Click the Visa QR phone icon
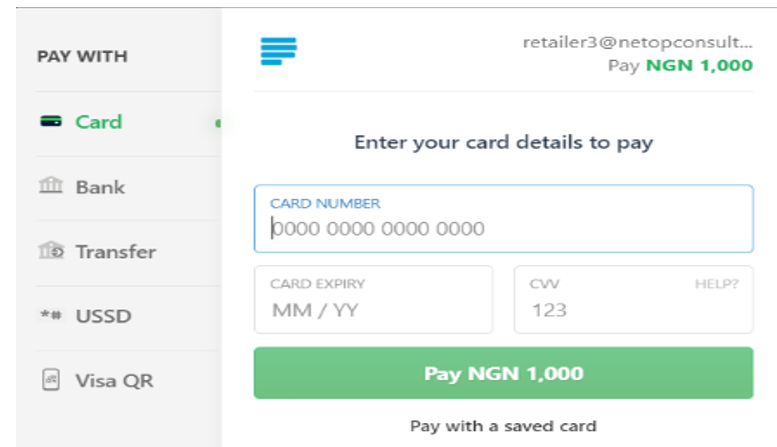This screenshot has height=447, width=777. coord(51,380)
